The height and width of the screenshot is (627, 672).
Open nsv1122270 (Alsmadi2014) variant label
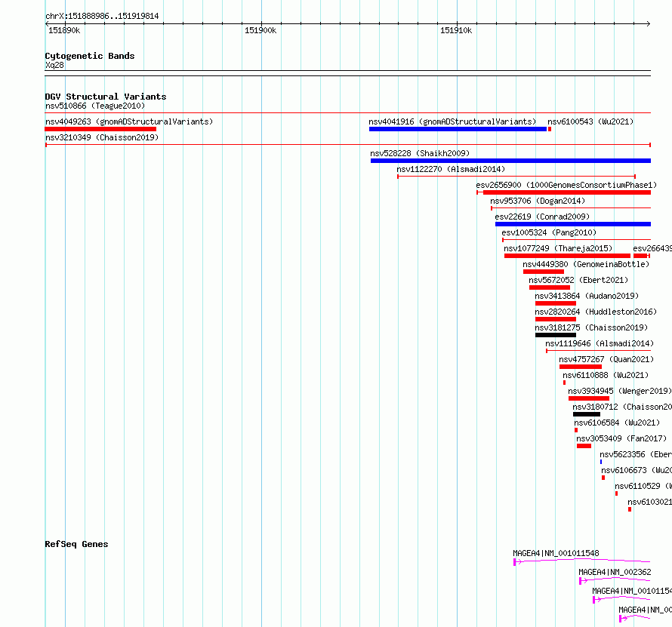point(451,169)
